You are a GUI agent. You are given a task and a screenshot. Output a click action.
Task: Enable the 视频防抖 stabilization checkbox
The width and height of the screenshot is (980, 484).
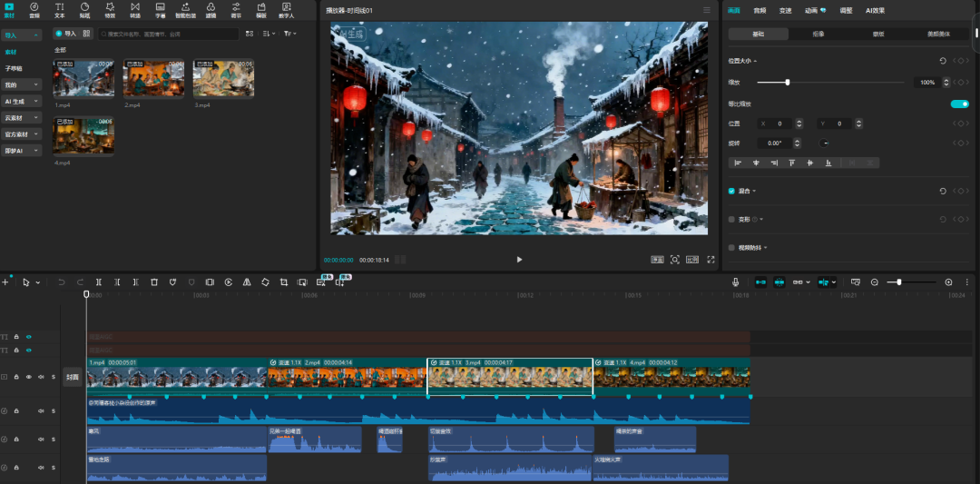731,247
